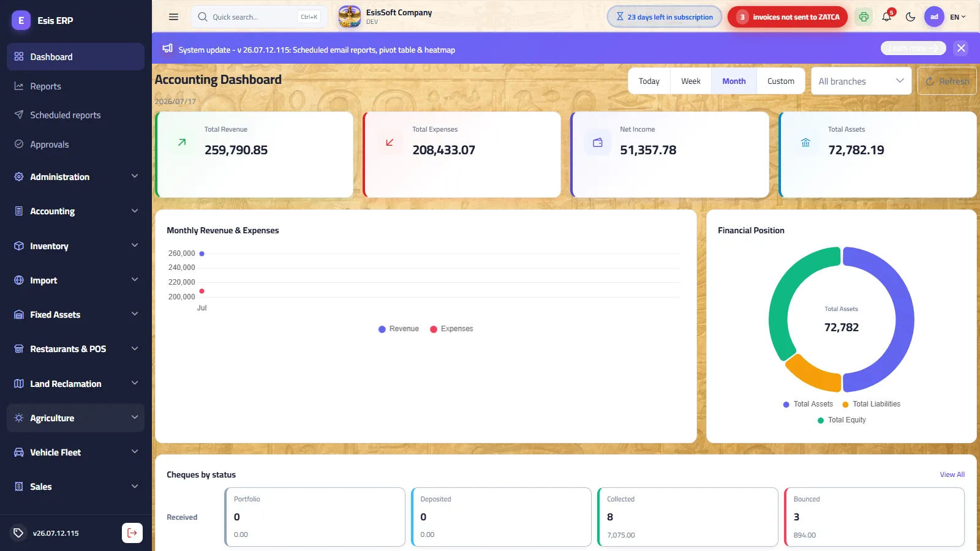Close the system update banner

tap(961, 48)
